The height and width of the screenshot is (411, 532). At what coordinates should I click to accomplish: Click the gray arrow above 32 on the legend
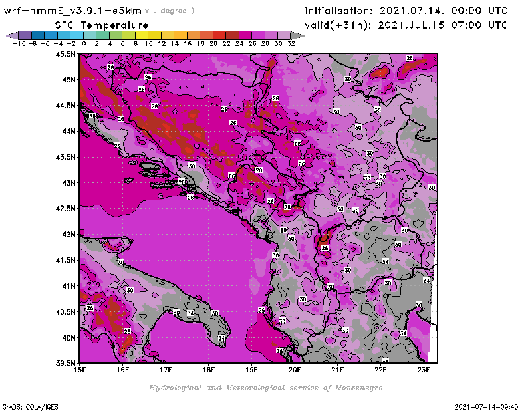[297, 35]
